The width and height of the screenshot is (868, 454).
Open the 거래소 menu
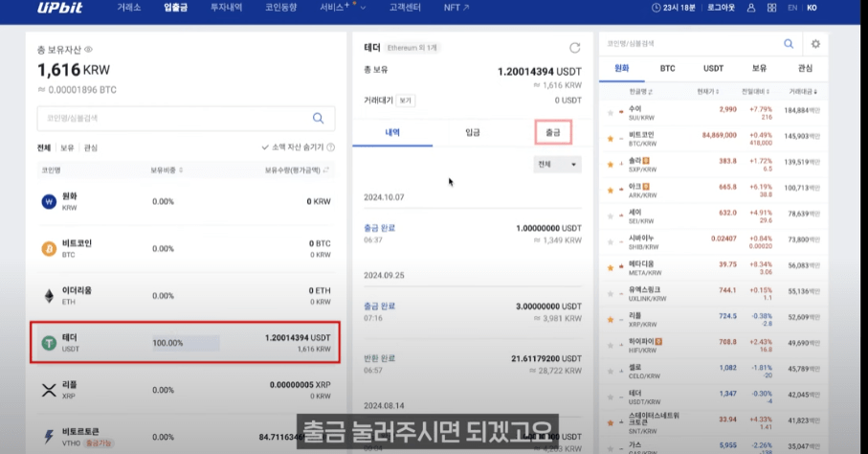coord(128,8)
